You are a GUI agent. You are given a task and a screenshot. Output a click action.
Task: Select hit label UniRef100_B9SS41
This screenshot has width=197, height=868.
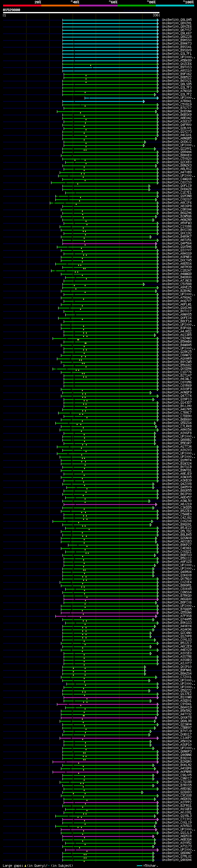[x=177, y=47]
